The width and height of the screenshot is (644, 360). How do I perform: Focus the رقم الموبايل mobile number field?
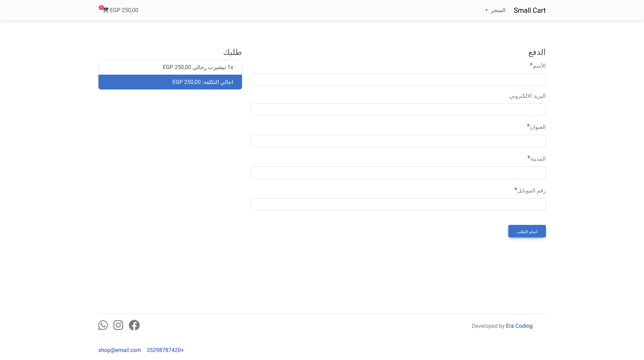[398, 205]
